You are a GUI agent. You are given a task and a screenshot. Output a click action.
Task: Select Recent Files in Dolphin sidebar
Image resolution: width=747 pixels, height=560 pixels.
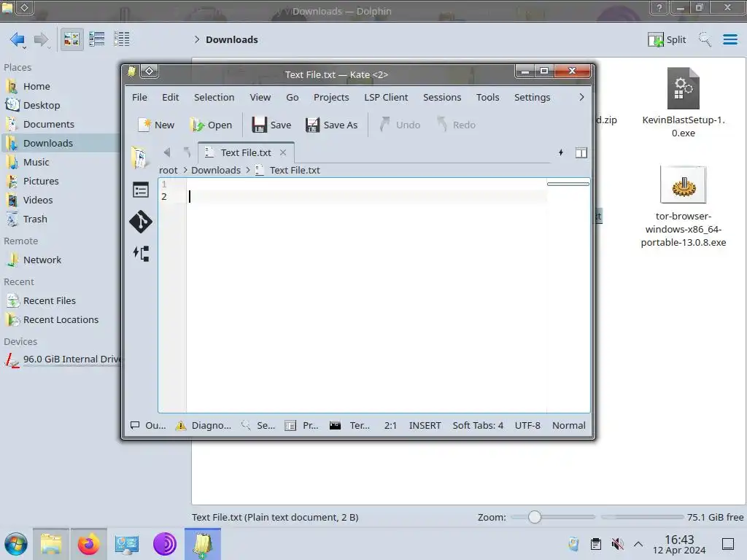tap(50, 301)
